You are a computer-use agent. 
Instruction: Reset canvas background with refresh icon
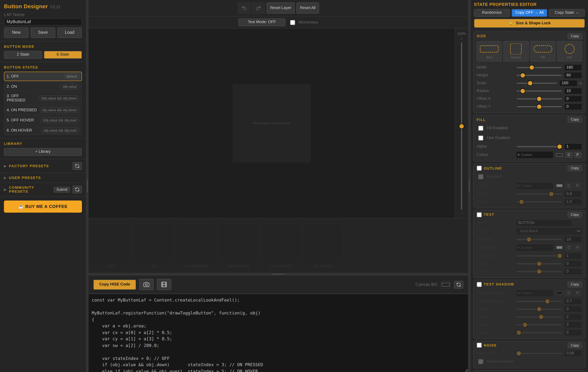click(459, 284)
